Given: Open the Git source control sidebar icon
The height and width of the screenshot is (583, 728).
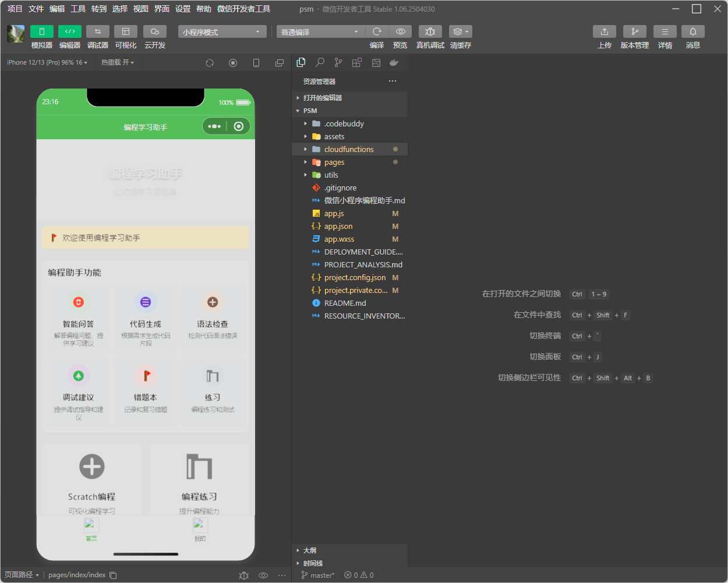Looking at the screenshot, I should tap(338, 62).
